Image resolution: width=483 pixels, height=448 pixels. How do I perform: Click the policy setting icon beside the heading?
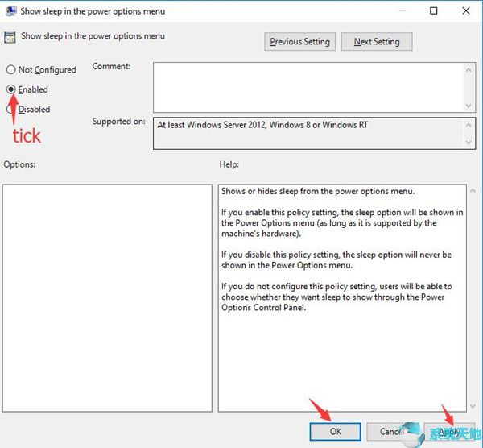tap(10, 37)
